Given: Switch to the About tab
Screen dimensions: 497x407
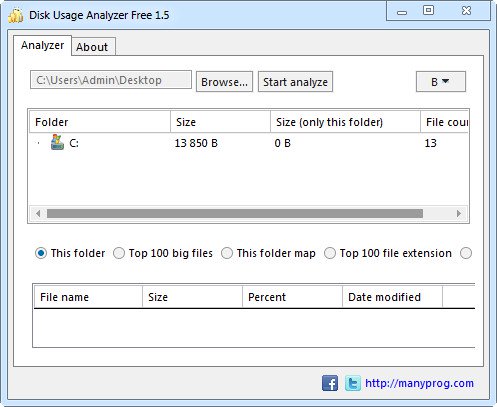Looking at the screenshot, I should (93, 47).
